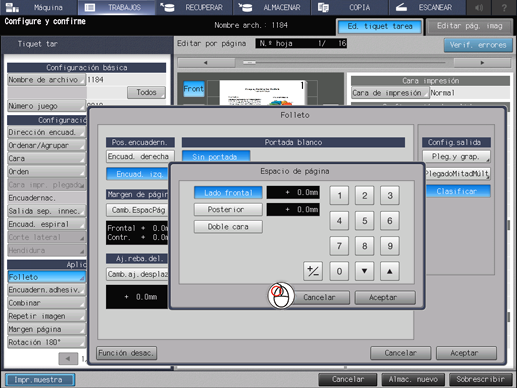The height and width of the screenshot is (388, 517).
Task: Click the Todos button
Action: [146, 92]
